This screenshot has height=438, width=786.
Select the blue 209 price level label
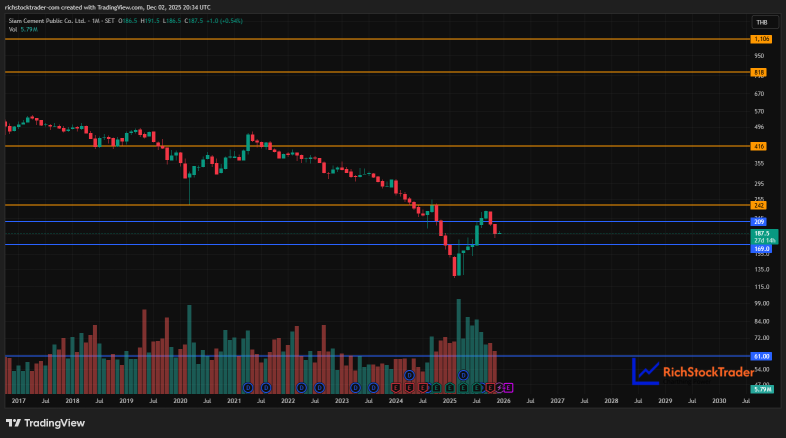(759, 222)
